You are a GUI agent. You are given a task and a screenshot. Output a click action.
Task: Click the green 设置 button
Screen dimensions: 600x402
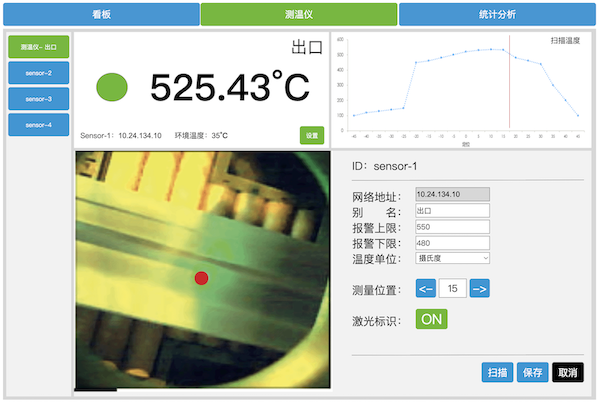pos(312,135)
